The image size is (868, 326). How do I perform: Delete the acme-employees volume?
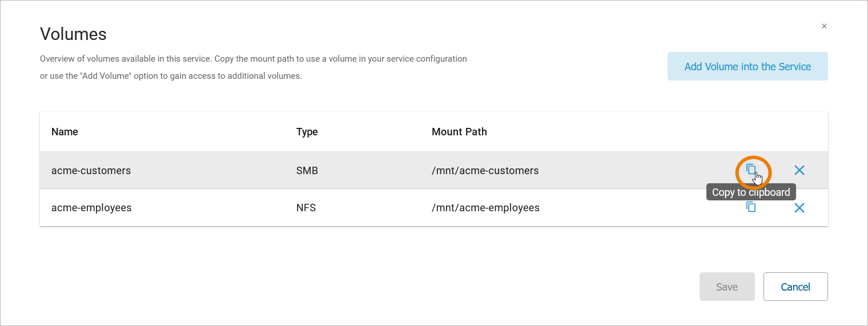(x=799, y=208)
